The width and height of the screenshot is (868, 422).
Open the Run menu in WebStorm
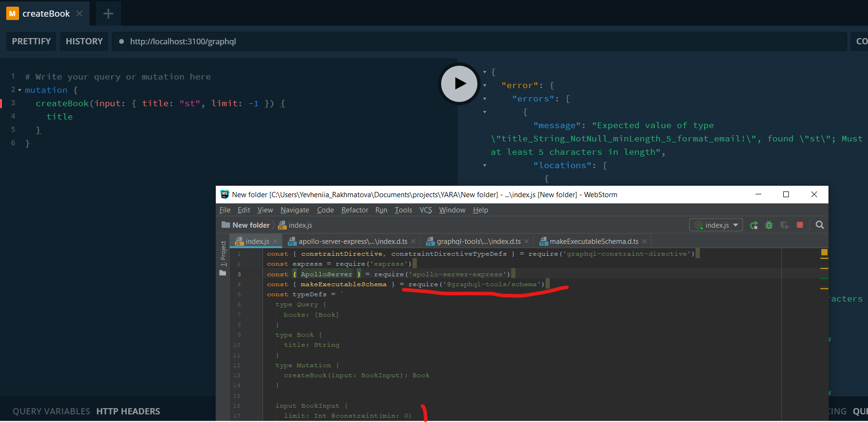[x=381, y=210]
